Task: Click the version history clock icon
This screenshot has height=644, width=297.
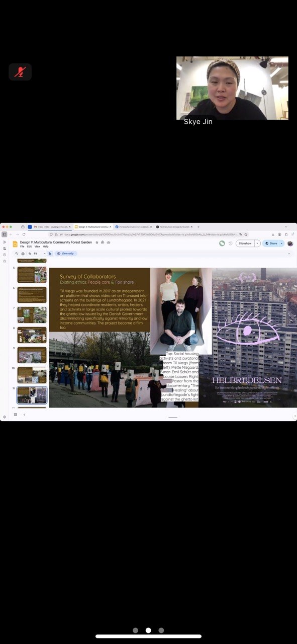Action: click(231, 244)
